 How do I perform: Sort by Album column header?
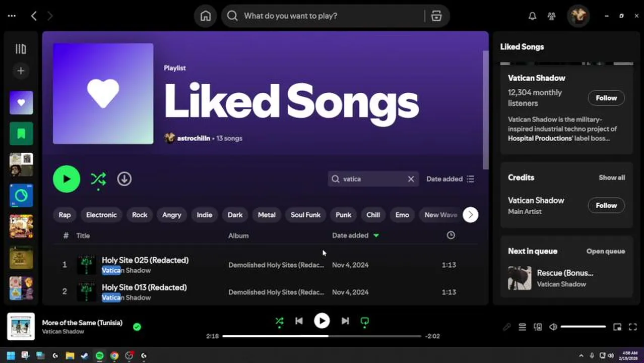coord(238,235)
